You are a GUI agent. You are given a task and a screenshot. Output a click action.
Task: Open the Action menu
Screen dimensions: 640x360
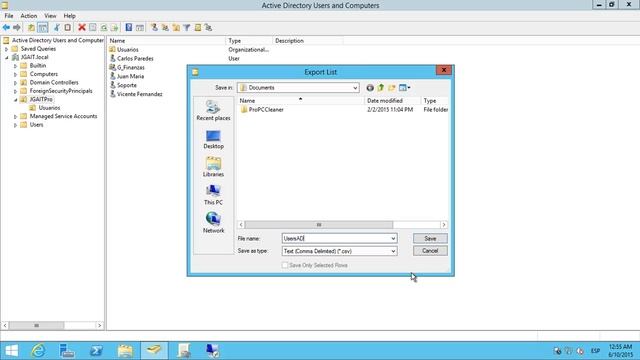pos(29,16)
